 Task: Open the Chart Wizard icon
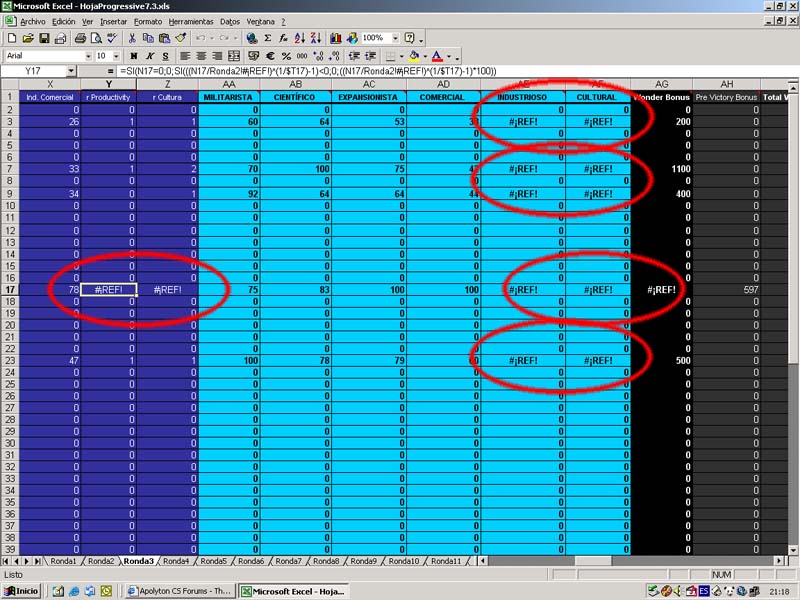coord(335,38)
